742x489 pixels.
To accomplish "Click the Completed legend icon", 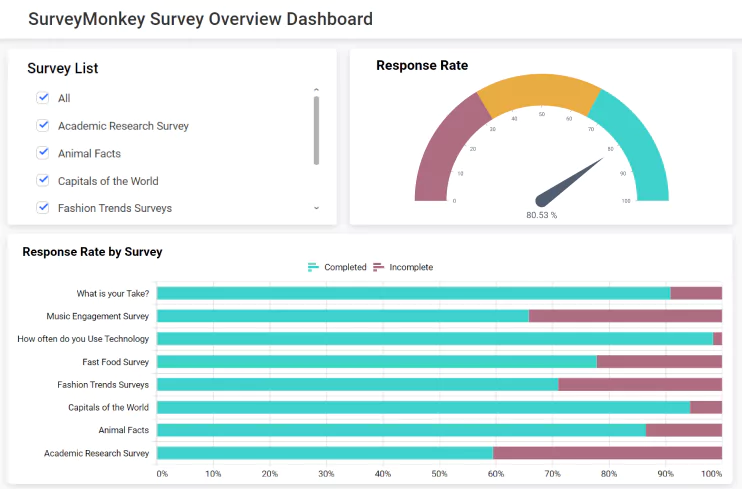I will (x=313, y=267).
